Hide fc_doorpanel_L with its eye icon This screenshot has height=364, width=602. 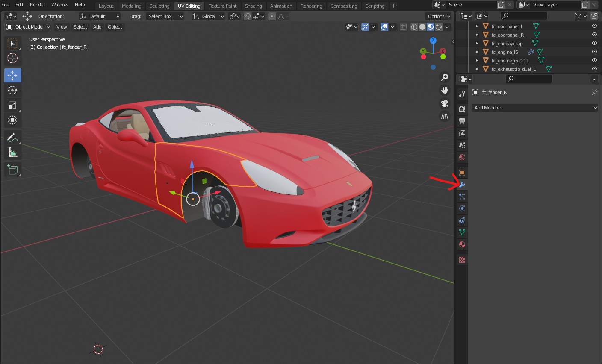pyautogui.click(x=594, y=26)
